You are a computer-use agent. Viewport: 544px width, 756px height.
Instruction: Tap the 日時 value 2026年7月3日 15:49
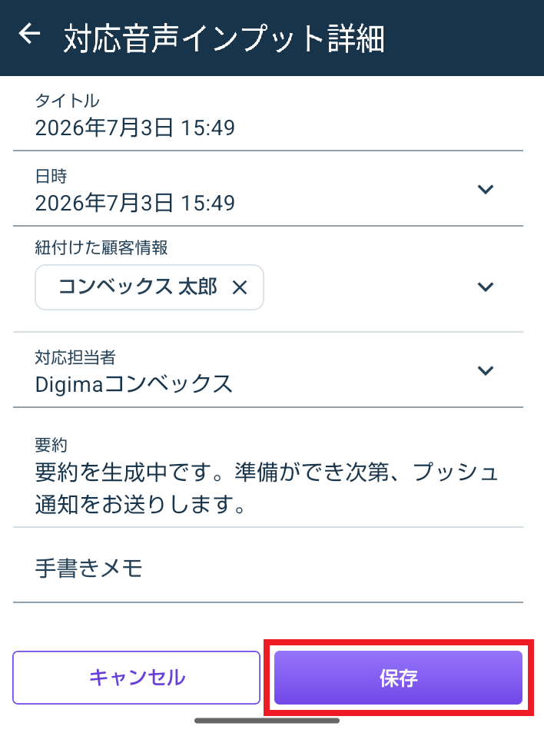pyautogui.click(x=135, y=203)
